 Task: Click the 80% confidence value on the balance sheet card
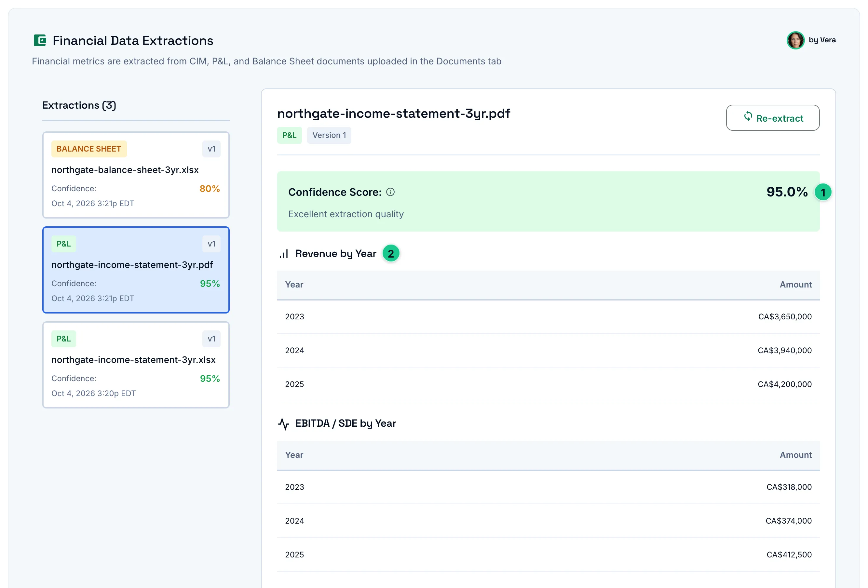[x=210, y=189]
